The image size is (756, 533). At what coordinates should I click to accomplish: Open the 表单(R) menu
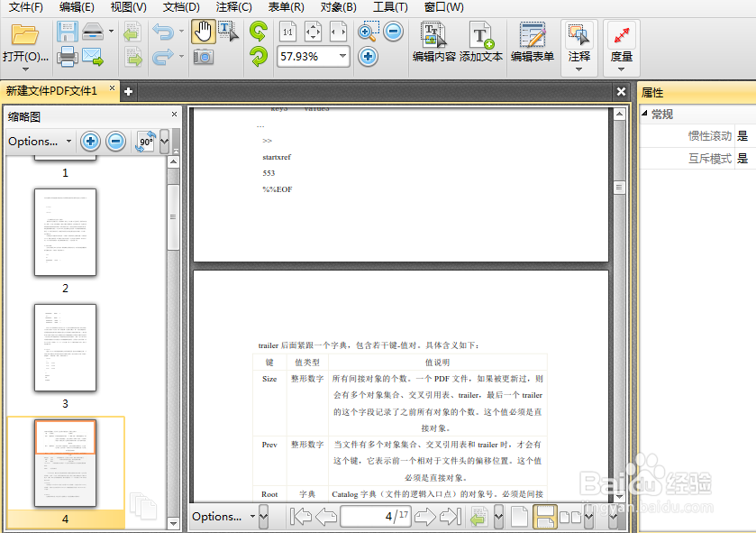[x=286, y=7]
